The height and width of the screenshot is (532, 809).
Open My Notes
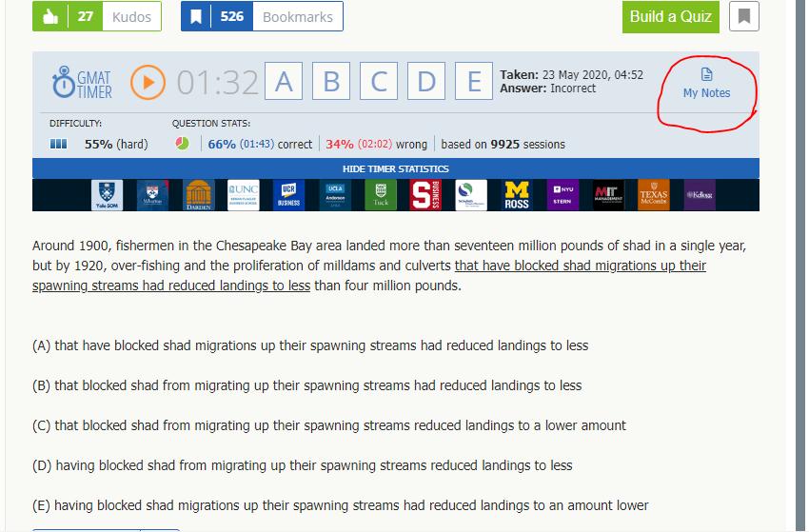pyautogui.click(x=706, y=84)
